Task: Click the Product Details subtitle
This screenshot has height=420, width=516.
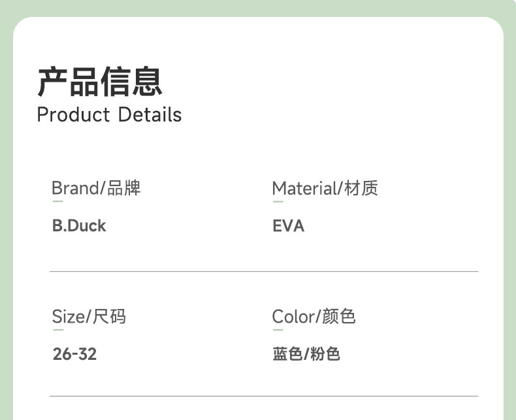Action: [x=109, y=115]
